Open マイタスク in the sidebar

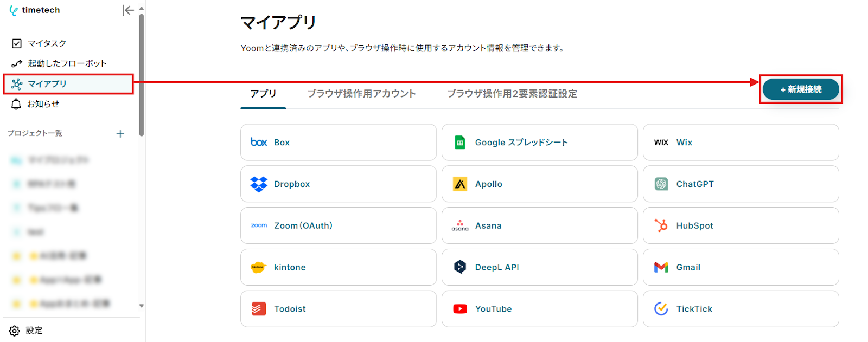pos(47,43)
